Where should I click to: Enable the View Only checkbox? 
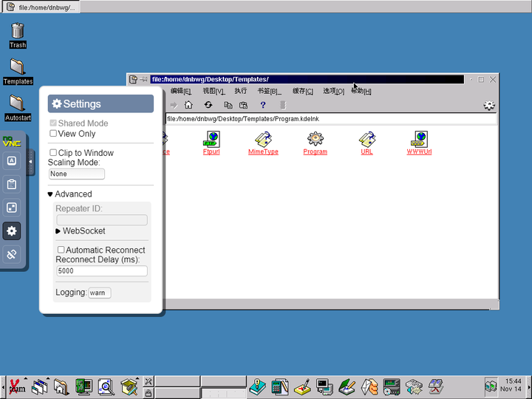pyautogui.click(x=53, y=134)
